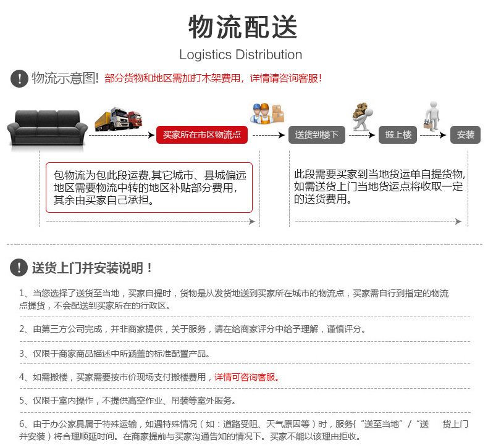This screenshot has height=448, width=488.
Task: Click the red 详情可咨询客服 link
Action: point(246,377)
